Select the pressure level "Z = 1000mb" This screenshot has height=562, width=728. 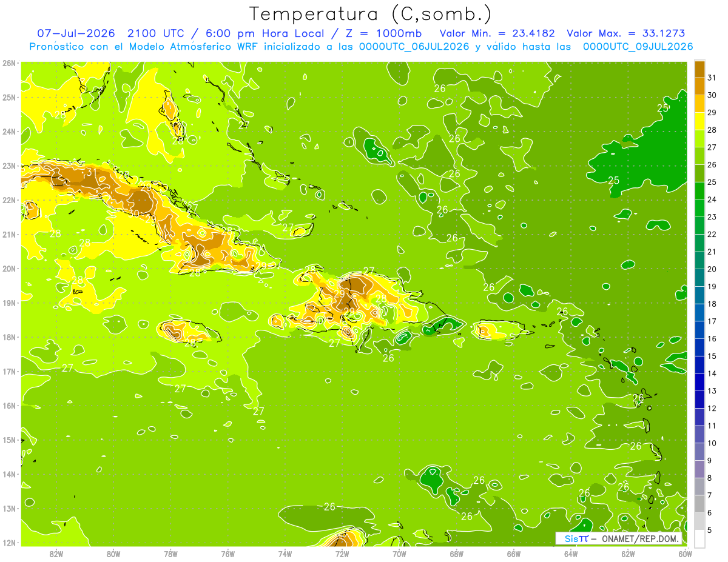[x=384, y=33]
